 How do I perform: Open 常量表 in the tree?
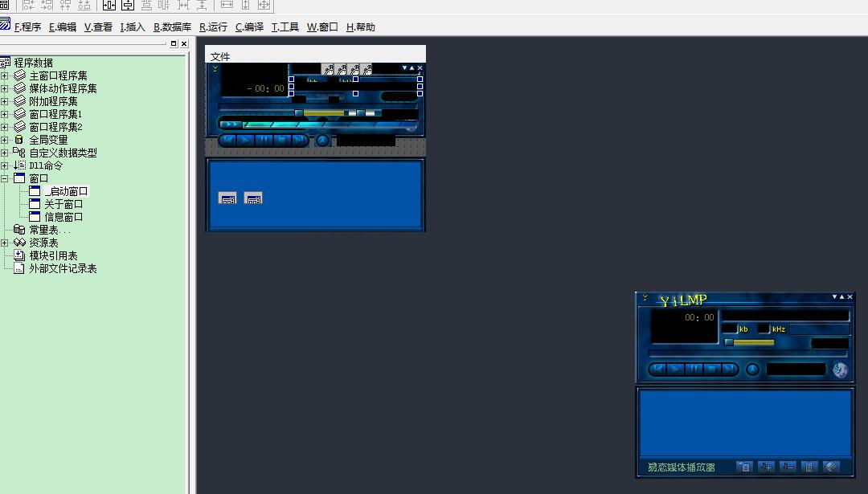pos(50,230)
